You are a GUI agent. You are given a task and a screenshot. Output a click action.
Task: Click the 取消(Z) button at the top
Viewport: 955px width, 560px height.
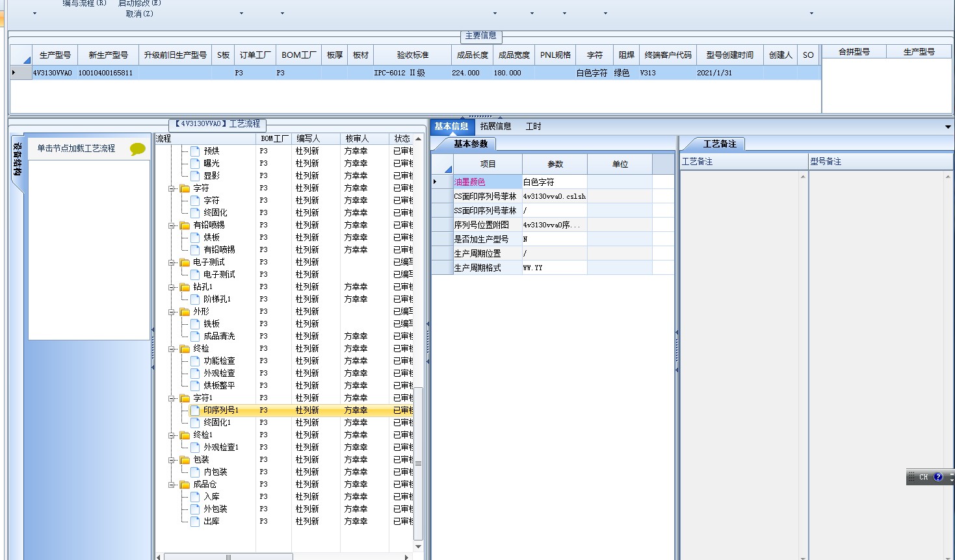[140, 14]
